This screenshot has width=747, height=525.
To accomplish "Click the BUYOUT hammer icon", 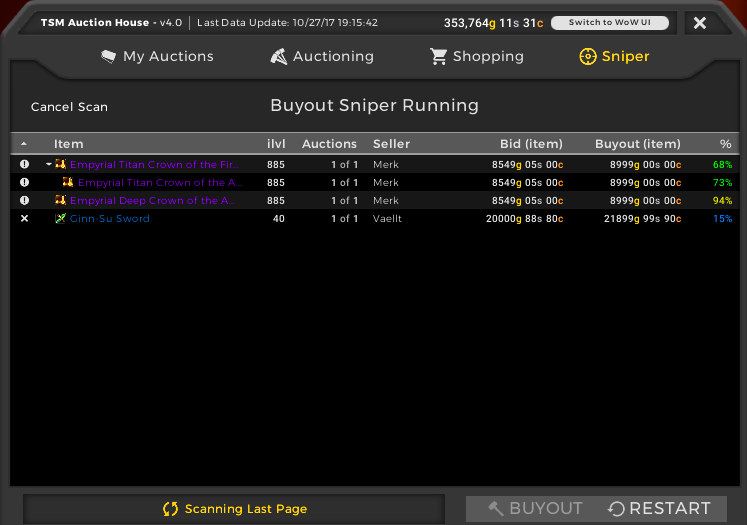I will click(x=496, y=508).
